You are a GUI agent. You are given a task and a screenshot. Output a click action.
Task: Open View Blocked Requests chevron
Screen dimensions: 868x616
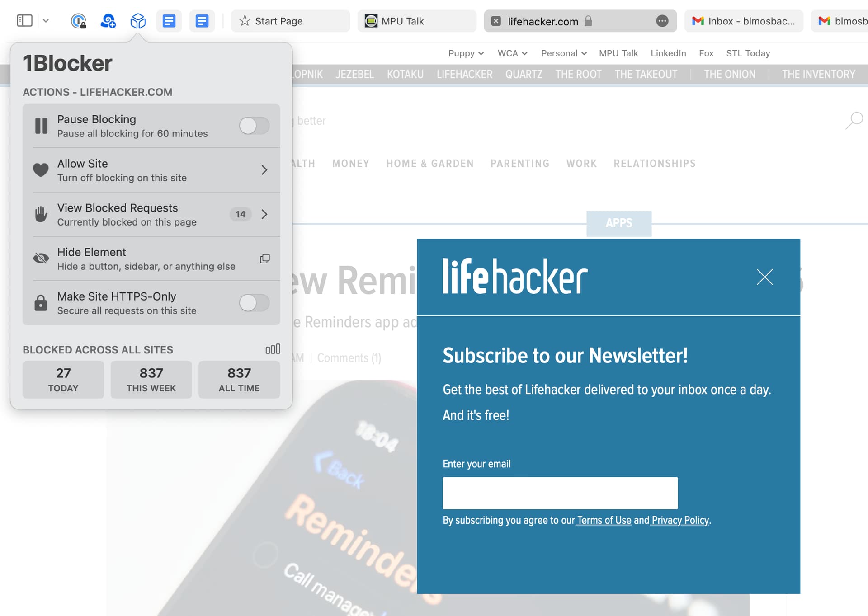pyautogui.click(x=264, y=214)
